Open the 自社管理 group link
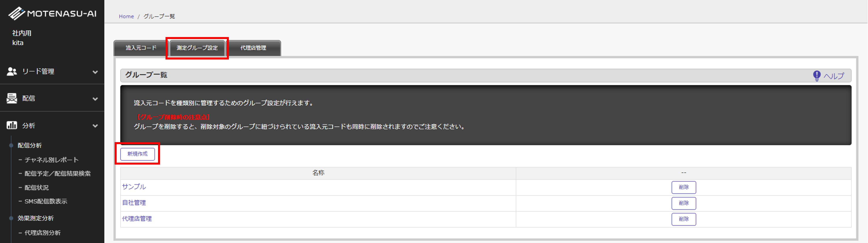 pos(134,203)
